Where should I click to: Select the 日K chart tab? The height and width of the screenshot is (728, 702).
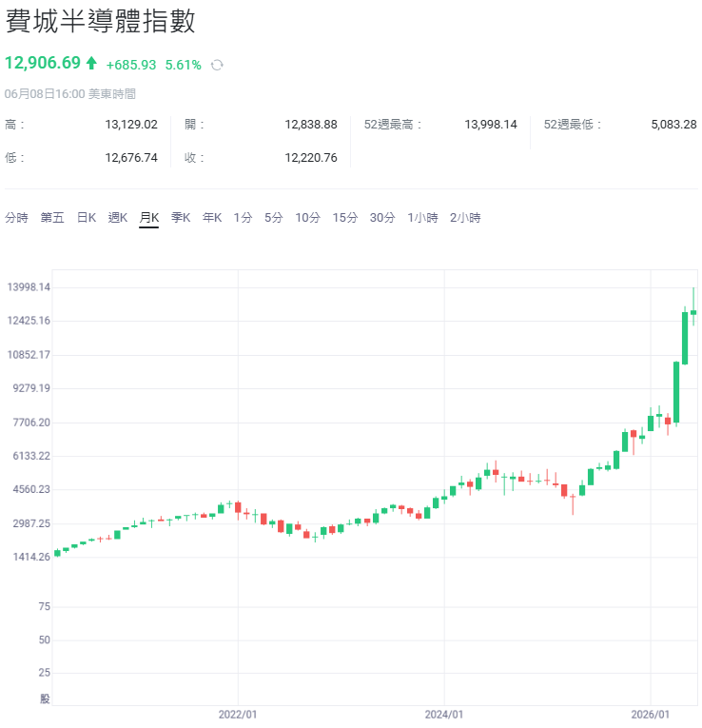[x=87, y=217]
